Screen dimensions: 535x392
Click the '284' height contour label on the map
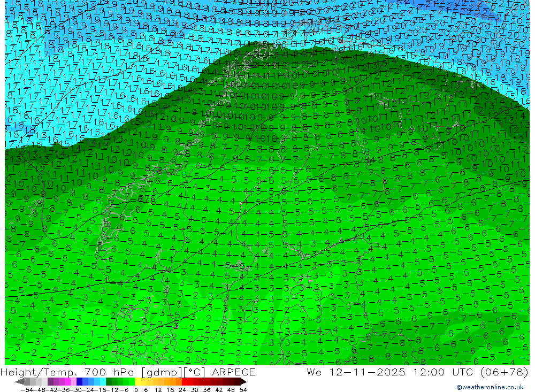367,159
